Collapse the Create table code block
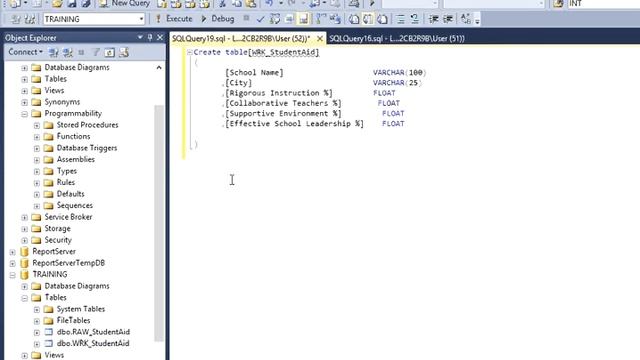This screenshot has height=360, width=640. [189, 52]
